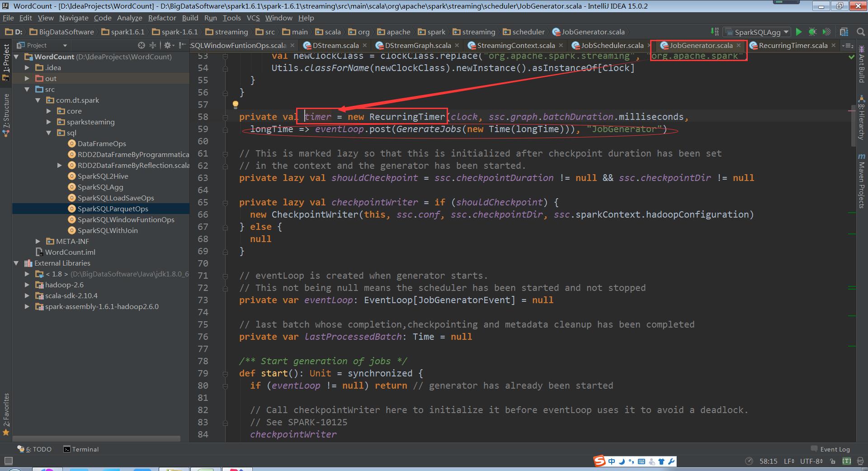Screen dimensions: 868x471
Task: Click the streaming breadcrumb after spark
Action: 474,32
